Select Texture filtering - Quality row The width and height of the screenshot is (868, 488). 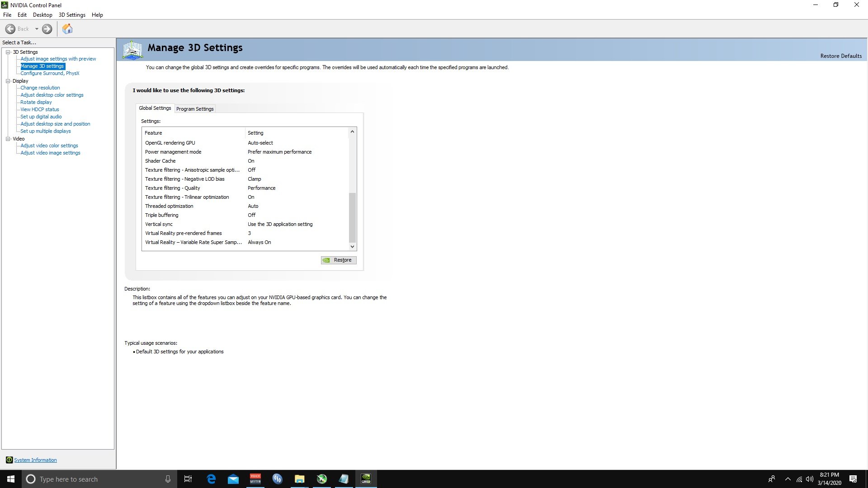pyautogui.click(x=245, y=188)
